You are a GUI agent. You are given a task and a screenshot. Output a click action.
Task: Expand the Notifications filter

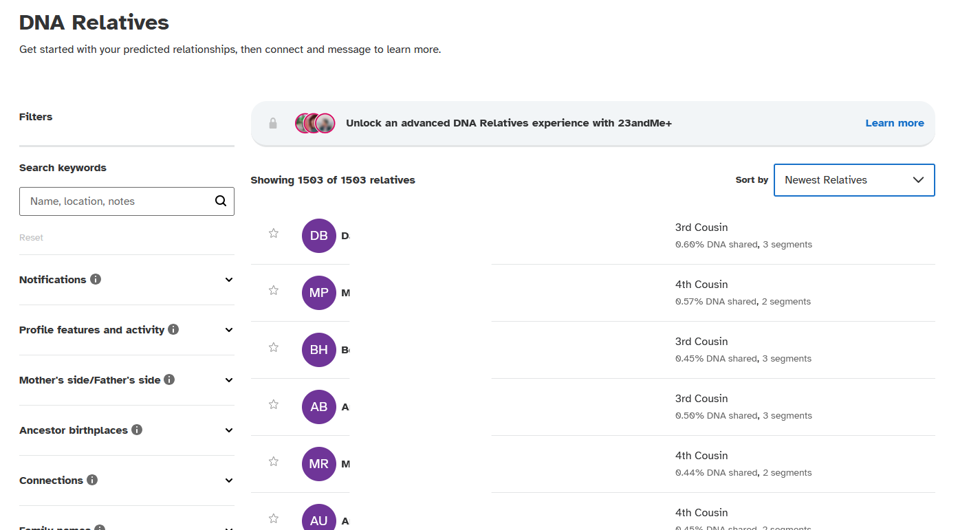pyautogui.click(x=229, y=280)
